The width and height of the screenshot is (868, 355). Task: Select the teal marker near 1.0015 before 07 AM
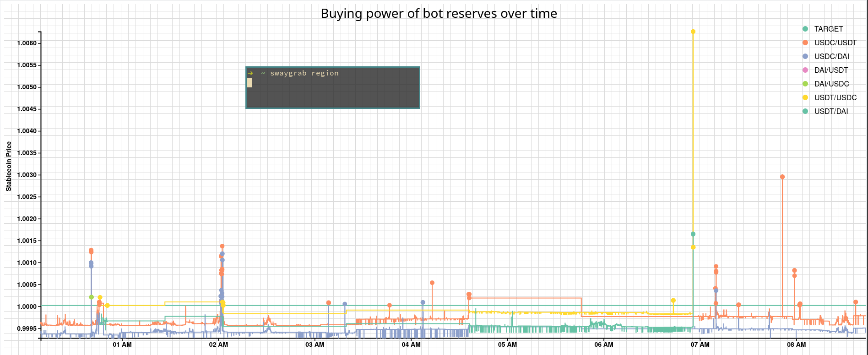pyautogui.click(x=693, y=234)
